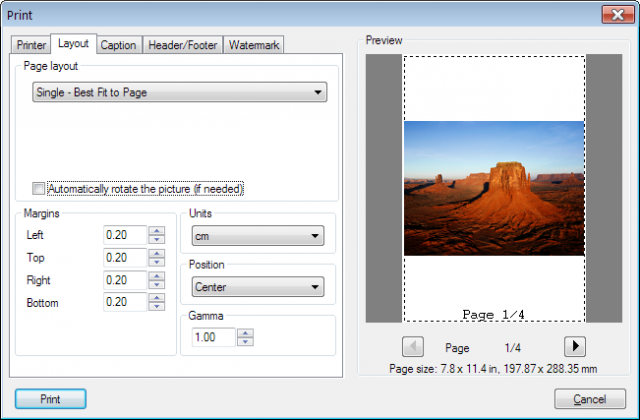Increase Gamma value with up arrow

(x=245, y=333)
